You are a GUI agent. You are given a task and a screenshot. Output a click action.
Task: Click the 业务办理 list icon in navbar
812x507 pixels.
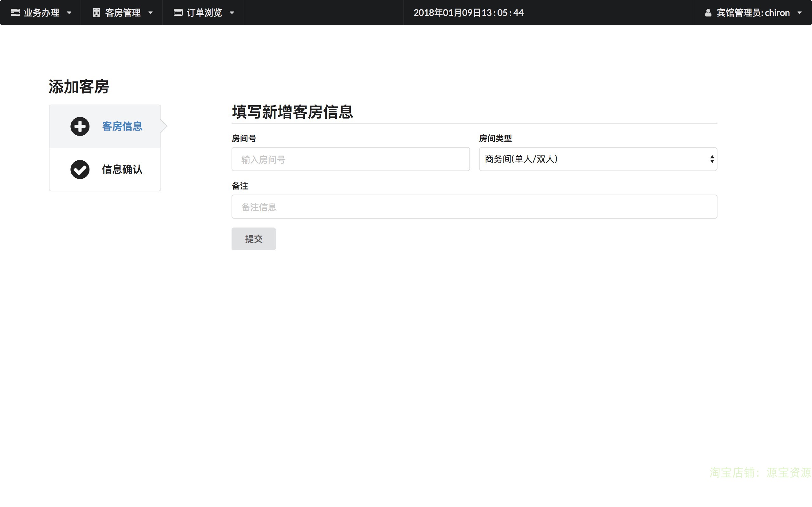tap(15, 13)
